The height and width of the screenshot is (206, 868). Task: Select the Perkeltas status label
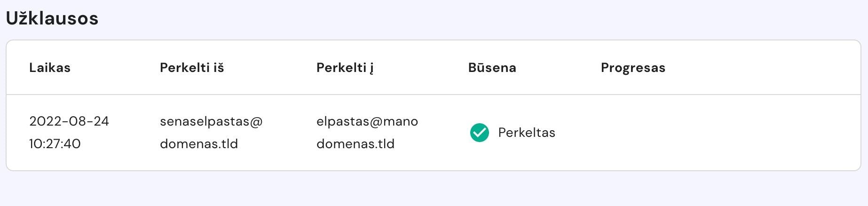pos(527,133)
